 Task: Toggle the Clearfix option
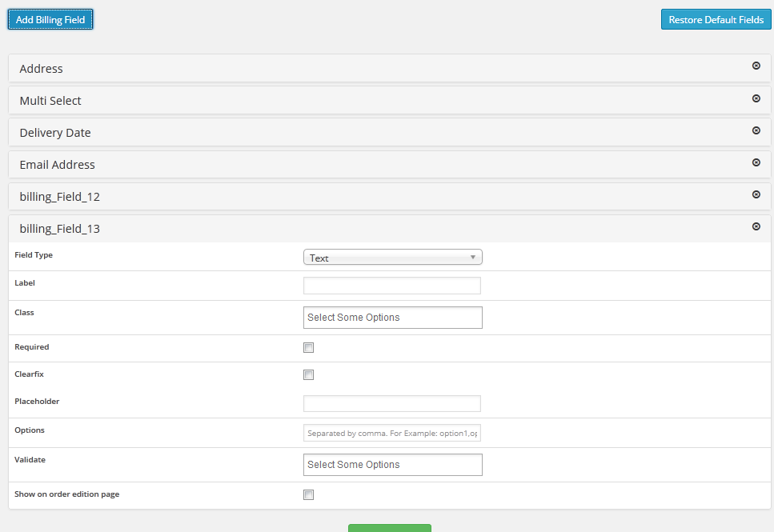click(308, 374)
